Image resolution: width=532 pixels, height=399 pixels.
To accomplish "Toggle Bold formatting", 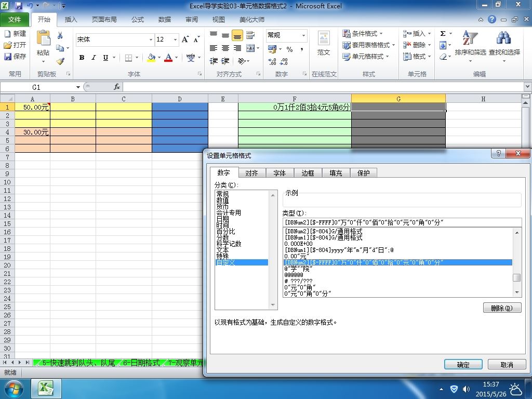I will (82, 58).
